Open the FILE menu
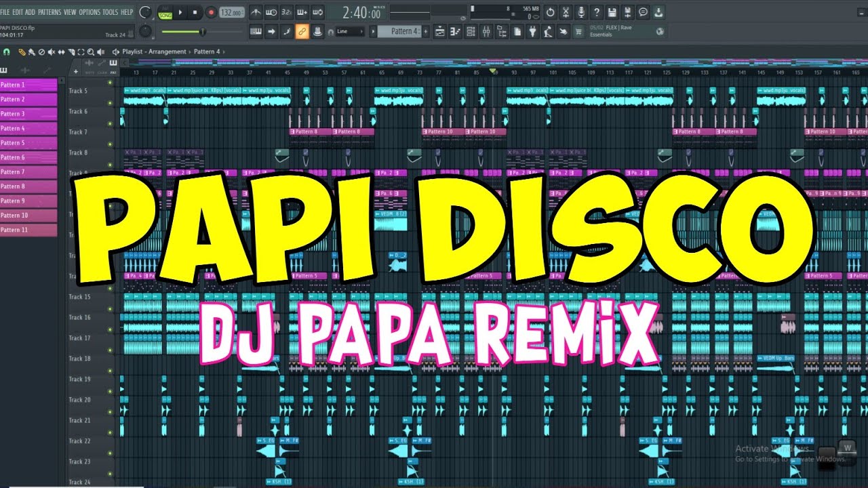 pyautogui.click(x=5, y=12)
